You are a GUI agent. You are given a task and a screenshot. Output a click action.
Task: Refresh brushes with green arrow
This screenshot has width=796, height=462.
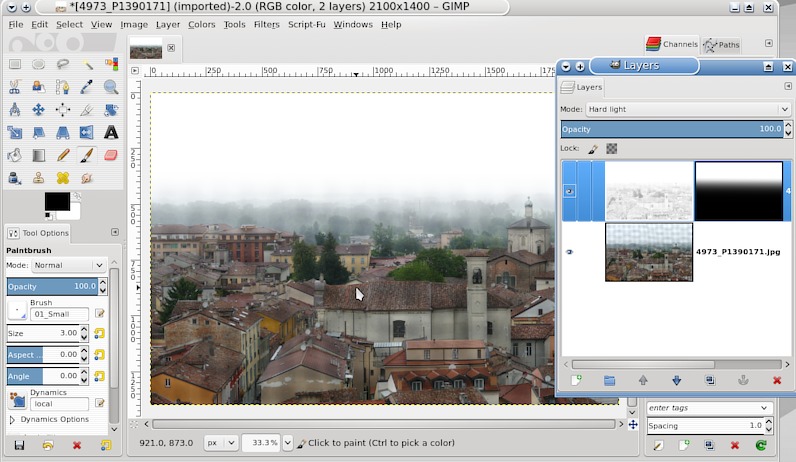pos(760,445)
